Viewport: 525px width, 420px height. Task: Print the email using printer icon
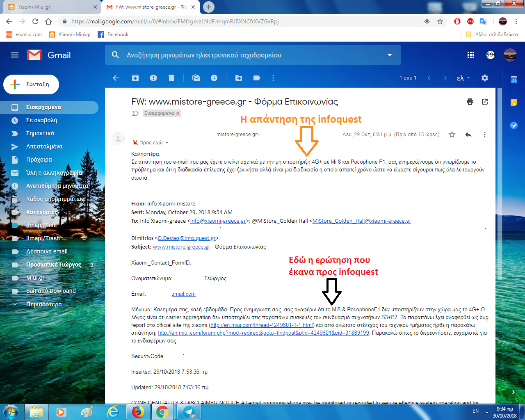click(x=470, y=102)
